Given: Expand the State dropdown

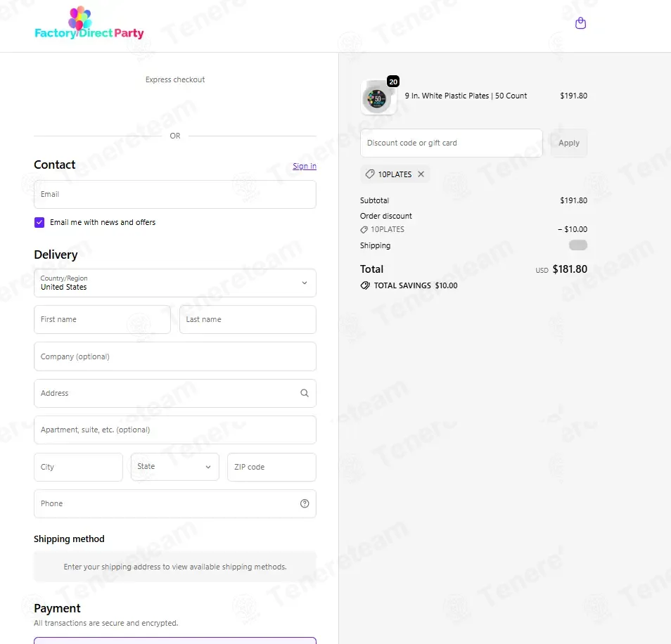Looking at the screenshot, I should (175, 467).
